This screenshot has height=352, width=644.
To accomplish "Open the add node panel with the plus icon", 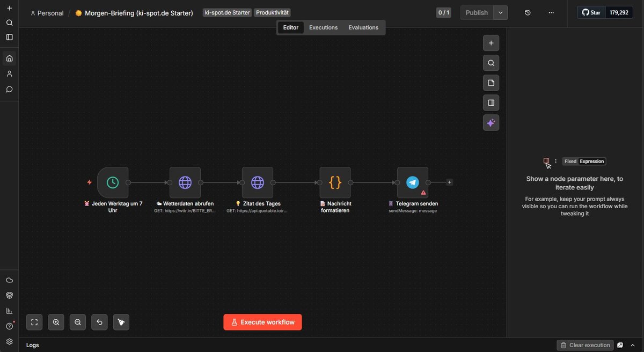I will 491,43.
